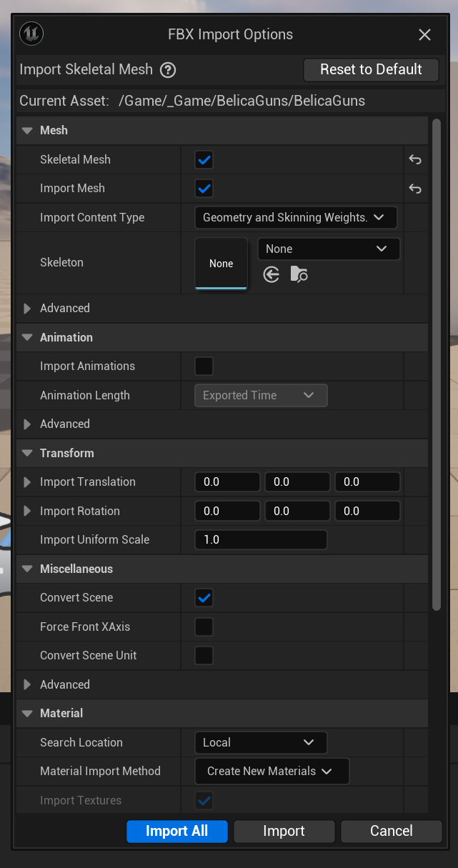This screenshot has height=868, width=458.
Task: Collapse the Miscellaneous section
Action: (x=27, y=569)
